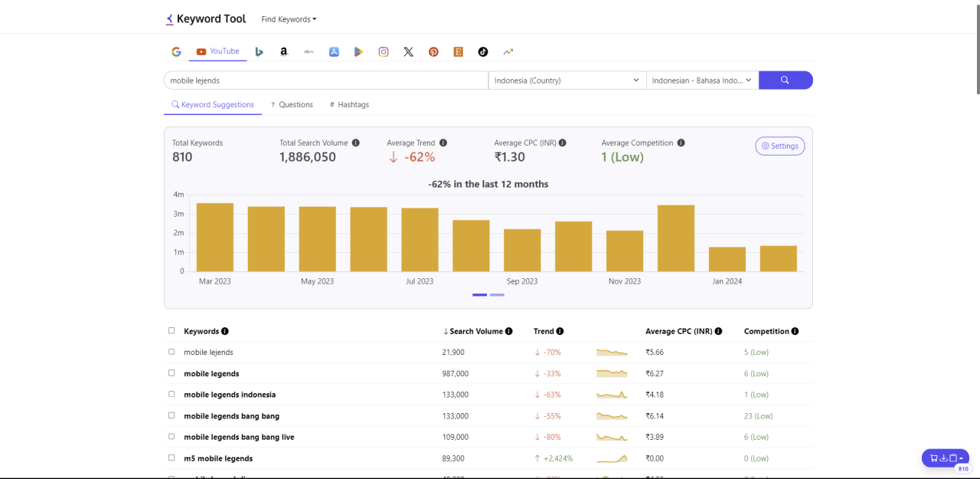Open the Instagram keyword source

click(384, 51)
